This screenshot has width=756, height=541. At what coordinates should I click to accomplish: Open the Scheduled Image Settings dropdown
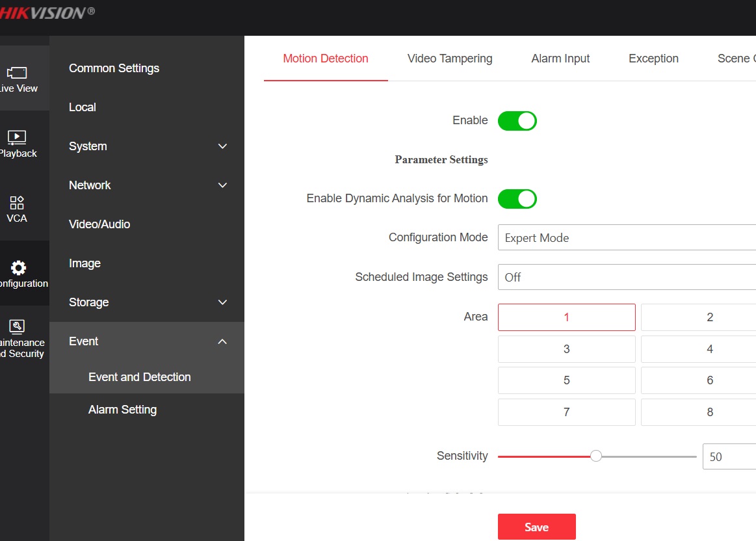(627, 277)
